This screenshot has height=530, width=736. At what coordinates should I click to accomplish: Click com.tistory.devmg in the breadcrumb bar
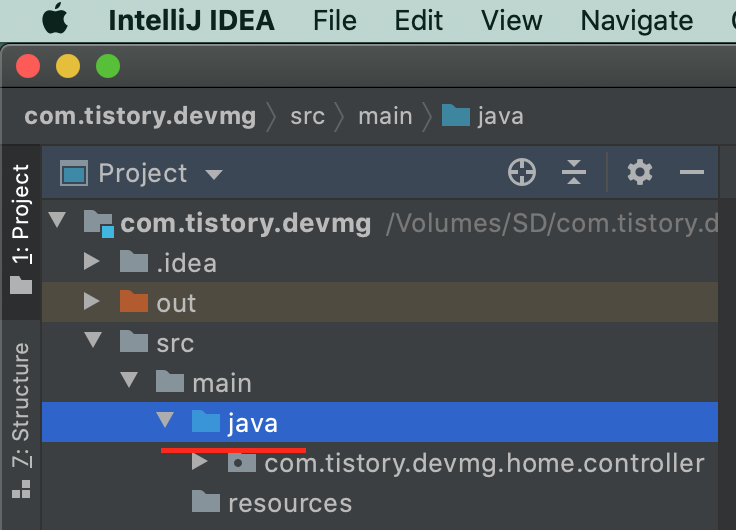(x=140, y=116)
